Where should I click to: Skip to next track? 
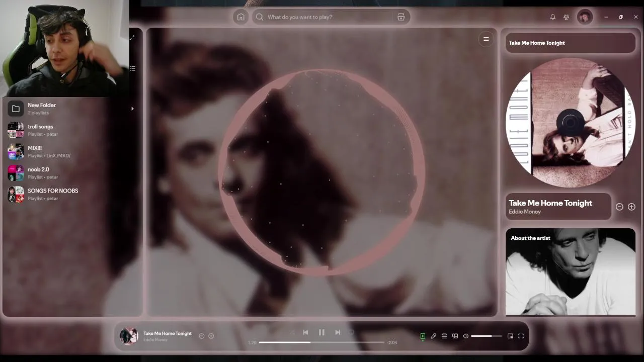[338, 332]
